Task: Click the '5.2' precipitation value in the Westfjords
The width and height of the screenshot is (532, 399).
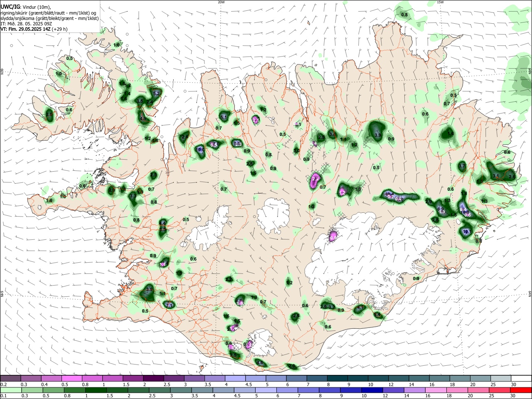Action: coord(157,94)
